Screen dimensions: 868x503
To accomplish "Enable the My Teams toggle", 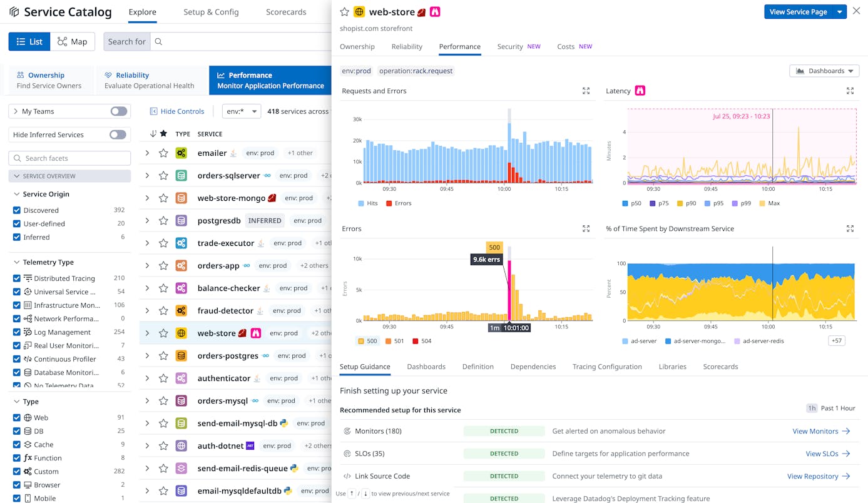I will coord(118,111).
